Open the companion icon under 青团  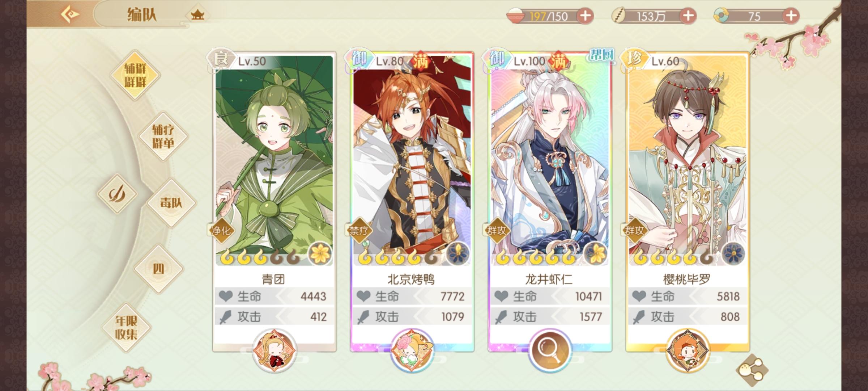(x=274, y=350)
